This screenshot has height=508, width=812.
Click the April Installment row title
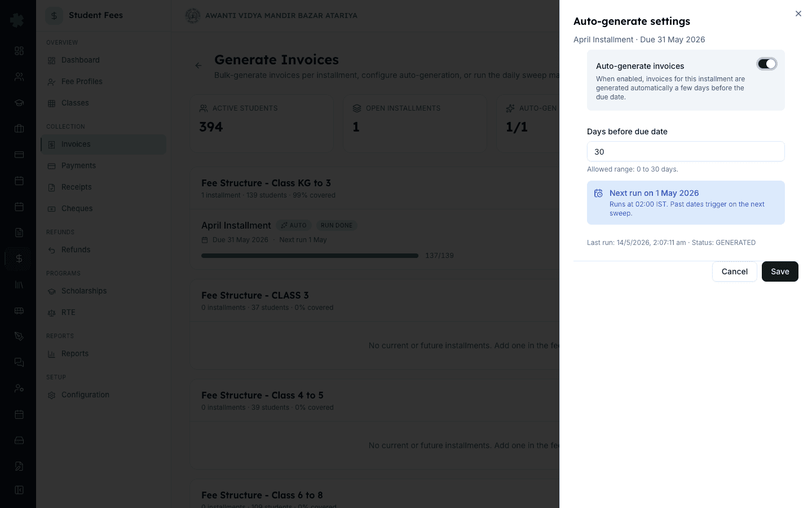(236, 225)
